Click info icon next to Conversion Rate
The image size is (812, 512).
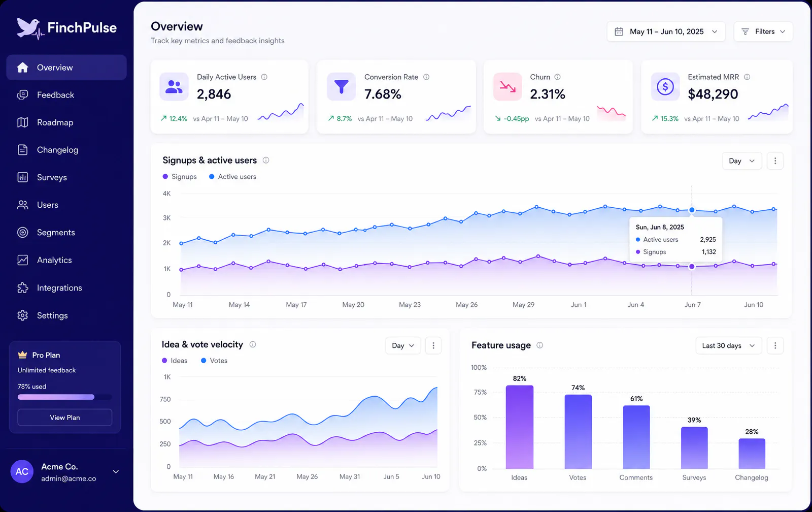pyautogui.click(x=426, y=77)
